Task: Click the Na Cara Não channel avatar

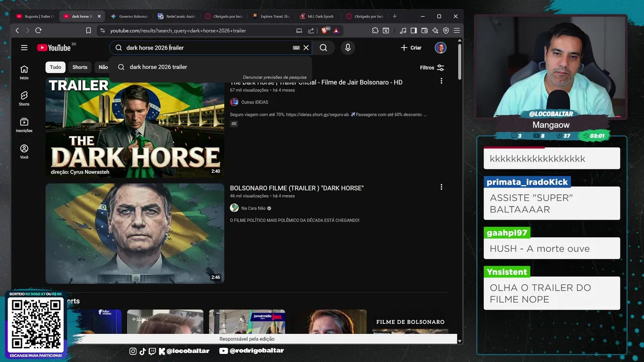Action: pos(234,208)
